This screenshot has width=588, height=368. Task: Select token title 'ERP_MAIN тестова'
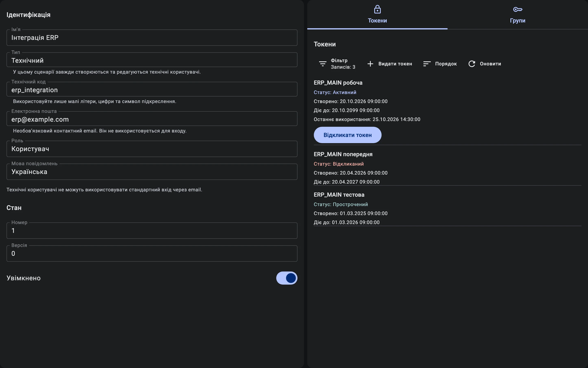click(339, 195)
